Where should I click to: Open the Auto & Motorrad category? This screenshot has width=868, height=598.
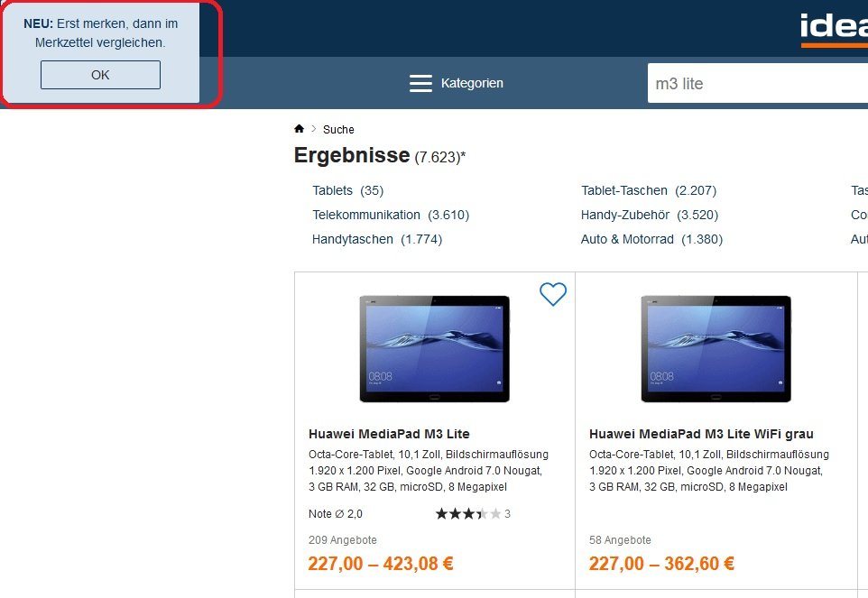point(651,239)
